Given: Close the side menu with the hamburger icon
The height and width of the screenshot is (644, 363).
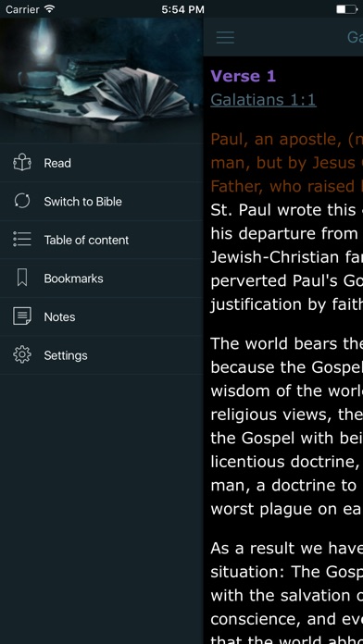Looking at the screenshot, I should point(225,37).
